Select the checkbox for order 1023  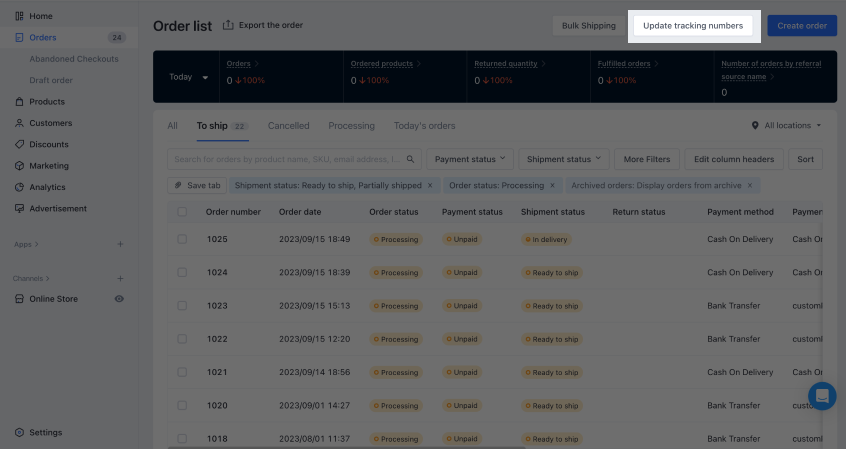click(x=182, y=305)
